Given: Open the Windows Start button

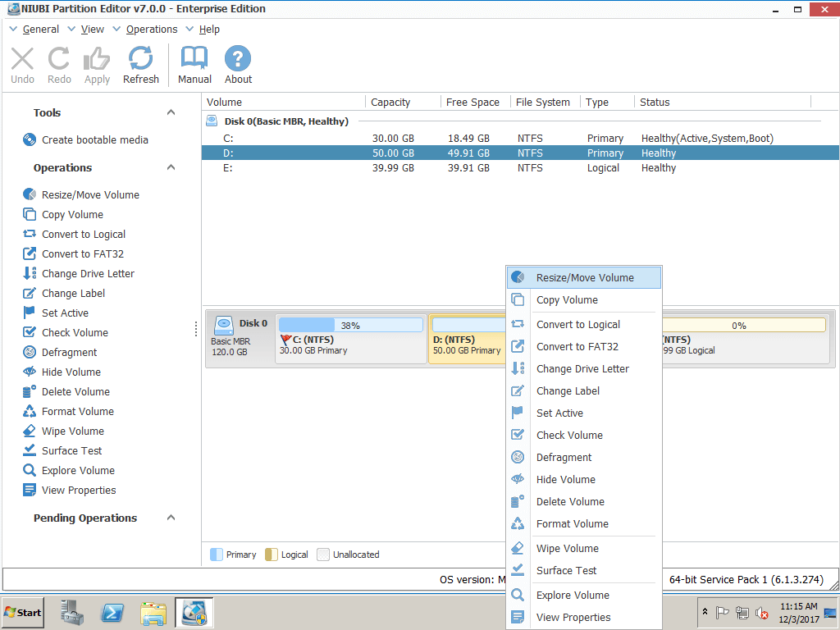Looking at the screenshot, I should (22, 613).
